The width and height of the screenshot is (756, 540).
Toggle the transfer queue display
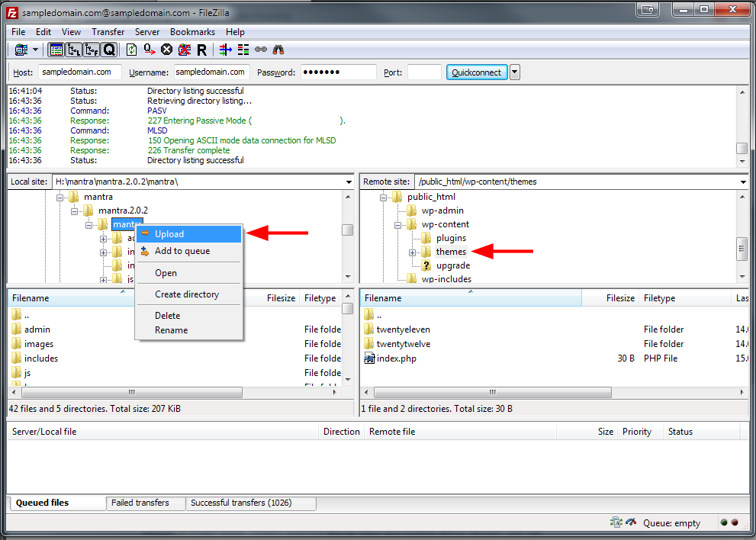109,50
